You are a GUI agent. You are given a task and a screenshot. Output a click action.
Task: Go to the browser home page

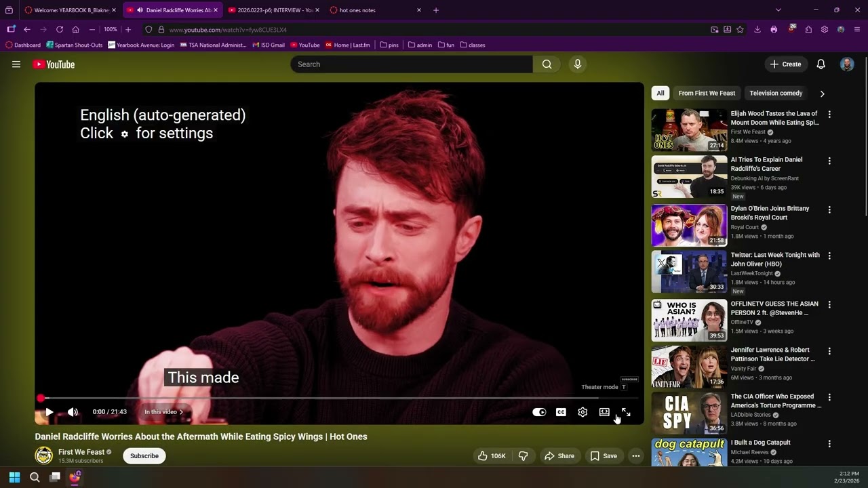coord(75,30)
